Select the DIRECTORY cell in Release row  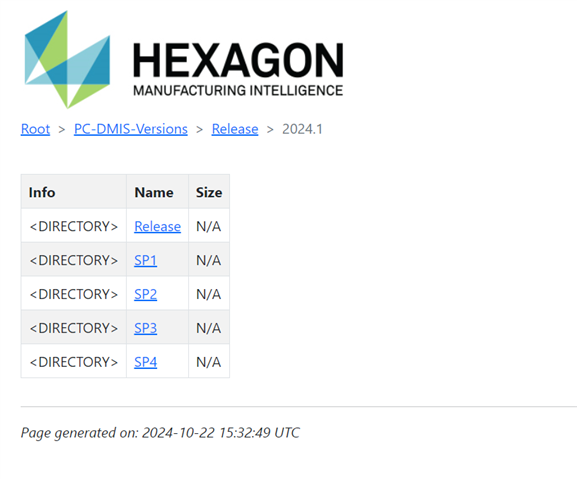(x=74, y=226)
